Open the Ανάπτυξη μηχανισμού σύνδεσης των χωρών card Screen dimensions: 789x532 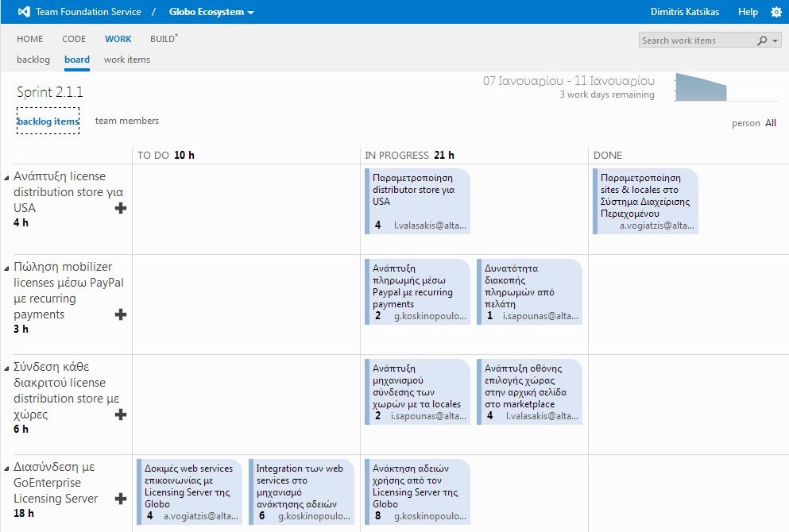tap(418, 391)
